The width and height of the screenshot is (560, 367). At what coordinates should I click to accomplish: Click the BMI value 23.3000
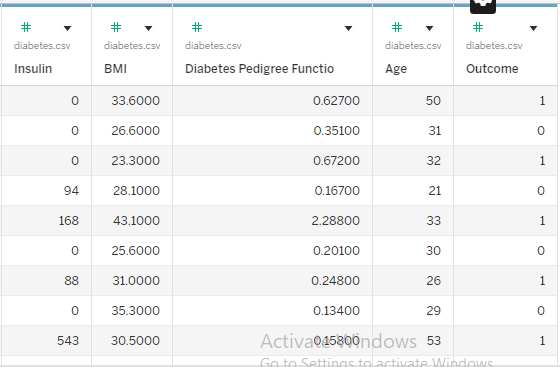click(x=135, y=161)
